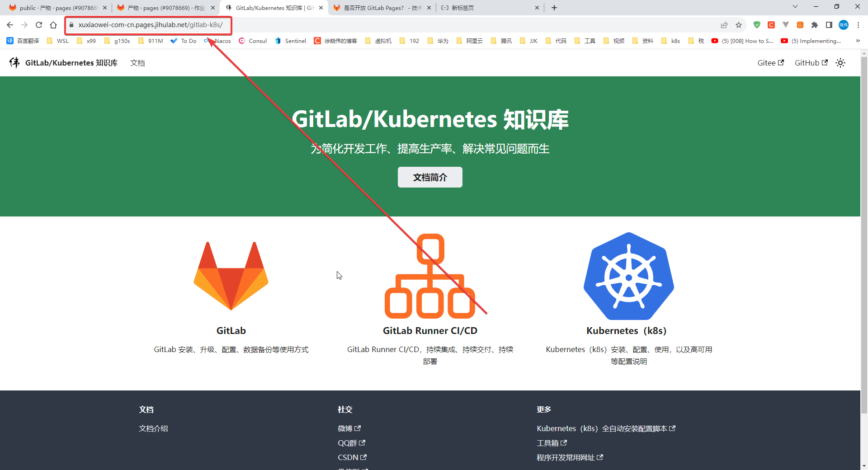This screenshot has width=868, height=470.
Task: Open the Sentinel bookmark
Action: click(291, 41)
